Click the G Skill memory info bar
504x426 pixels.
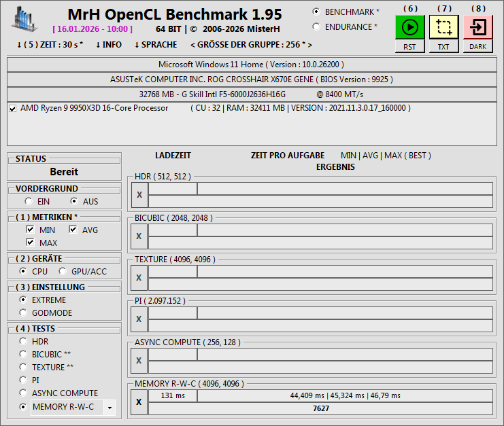[252, 94]
